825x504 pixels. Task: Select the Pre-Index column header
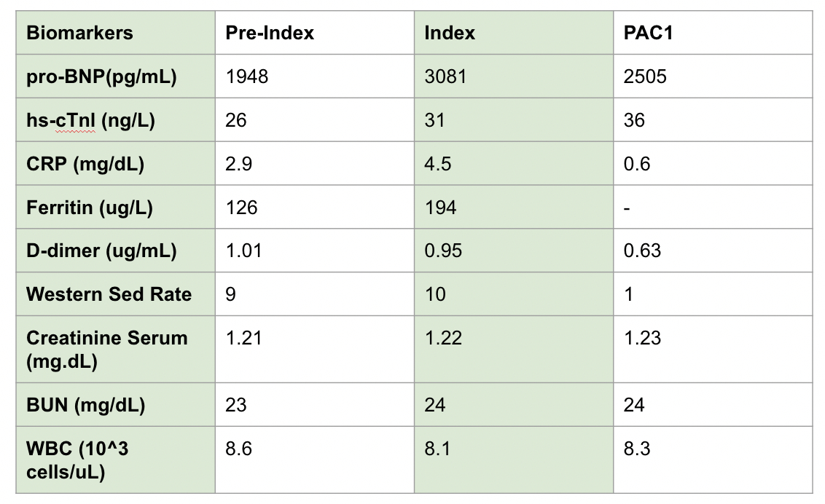(x=270, y=33)
